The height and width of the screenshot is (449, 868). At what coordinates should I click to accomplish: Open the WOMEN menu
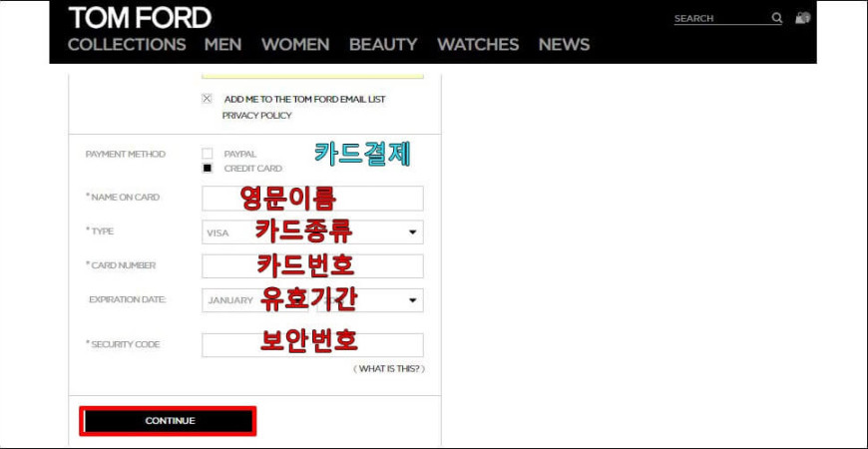pos(295,44)
